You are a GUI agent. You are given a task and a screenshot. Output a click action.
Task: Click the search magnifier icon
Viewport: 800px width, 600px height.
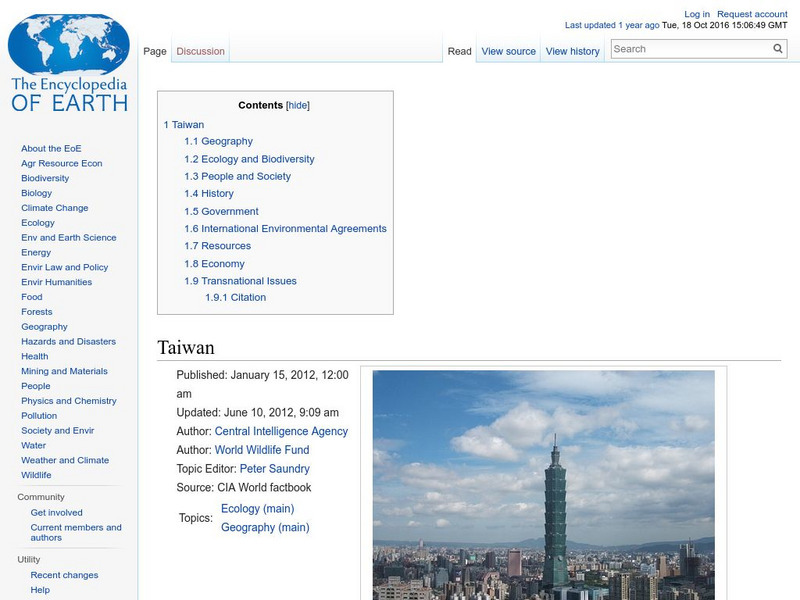(778, 49)
